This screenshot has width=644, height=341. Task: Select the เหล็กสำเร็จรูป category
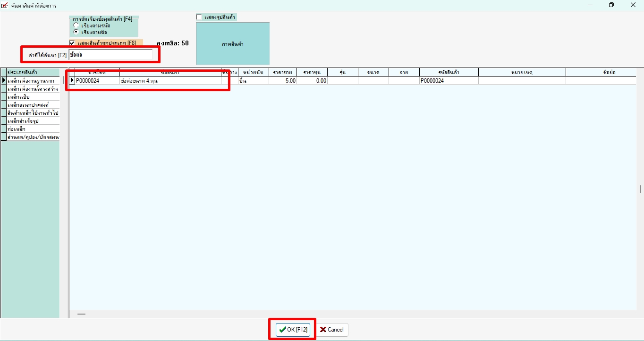click(33, 121)
